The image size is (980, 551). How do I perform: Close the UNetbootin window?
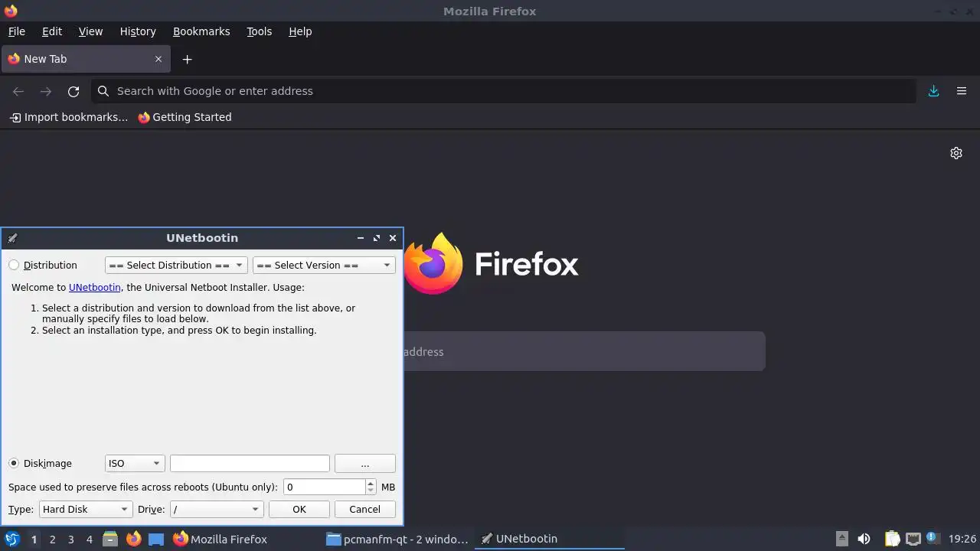(393, 238)
